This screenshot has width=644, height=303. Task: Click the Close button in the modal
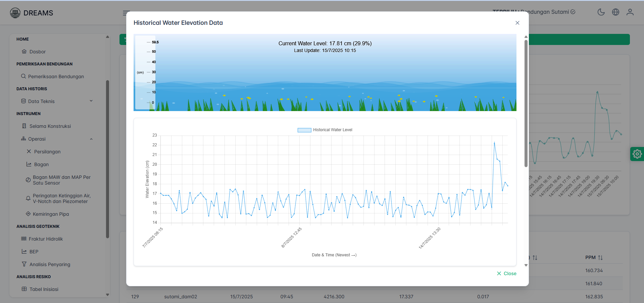pos(506,273)
